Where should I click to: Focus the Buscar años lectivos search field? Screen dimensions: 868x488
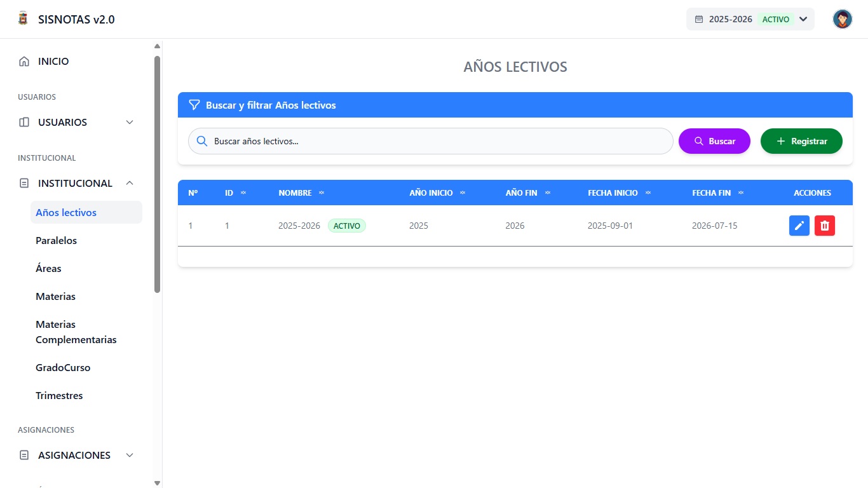[x=430, y=141]
